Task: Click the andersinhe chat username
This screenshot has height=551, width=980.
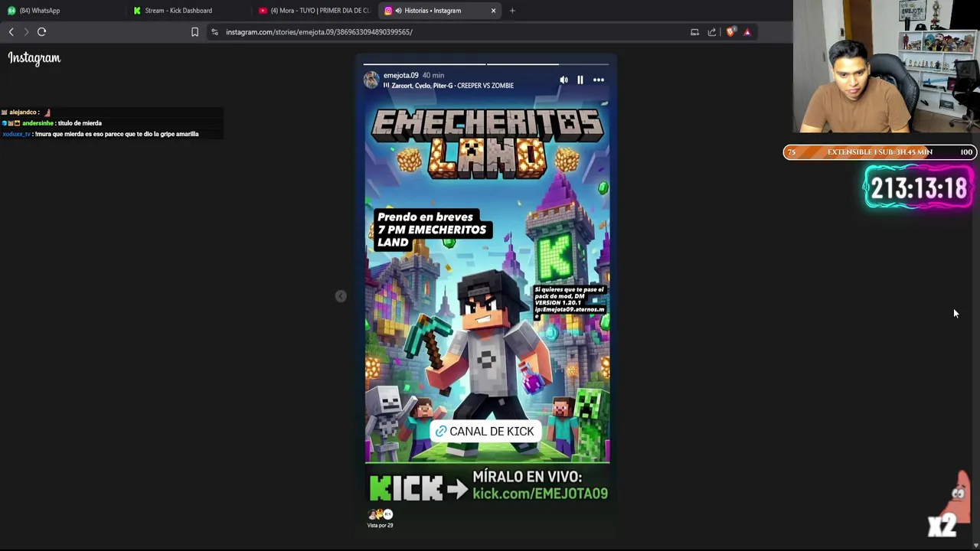Action: 38,123
